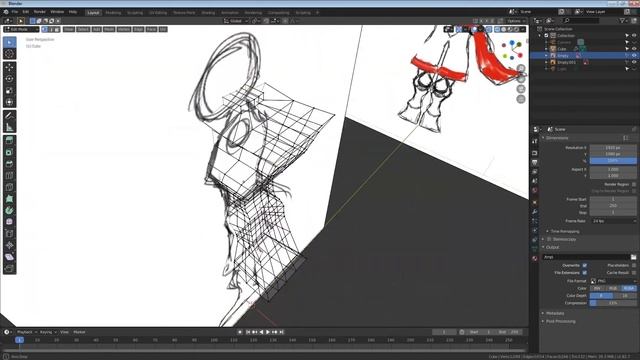Enable the Placeholders checkbox

tap(634, 266)
